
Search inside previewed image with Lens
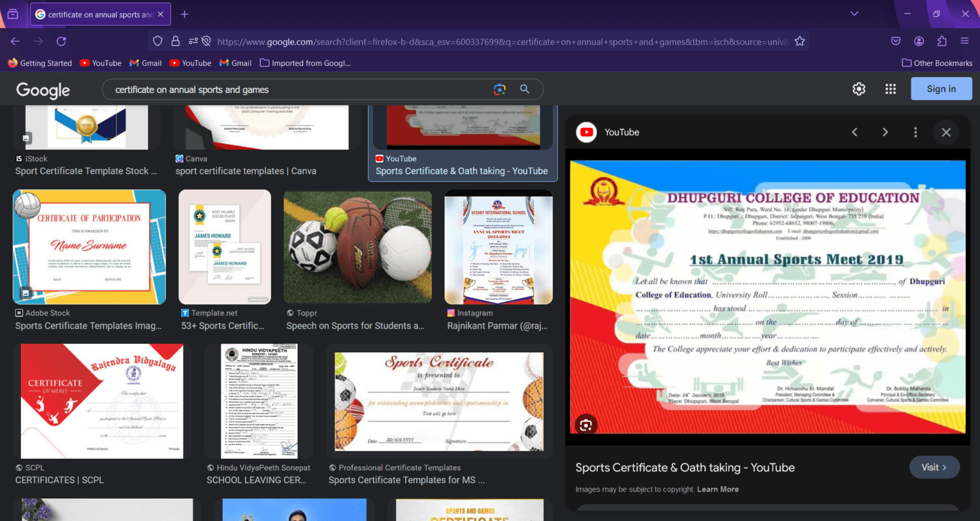(x=586, y=425)
